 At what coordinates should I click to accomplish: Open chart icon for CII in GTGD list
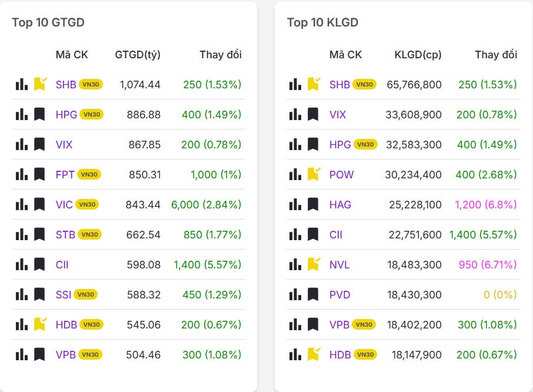pos(21,264)
